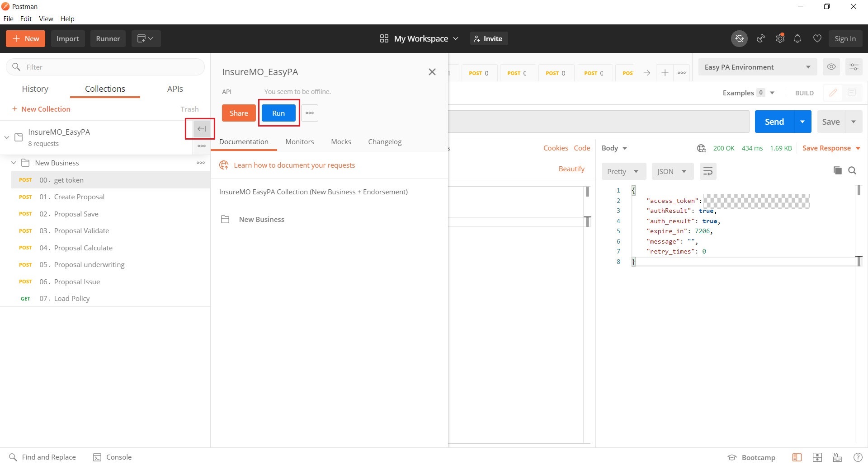Click the network globe icon in response
The image size is (868, 465).
click(x=701, y=148)
